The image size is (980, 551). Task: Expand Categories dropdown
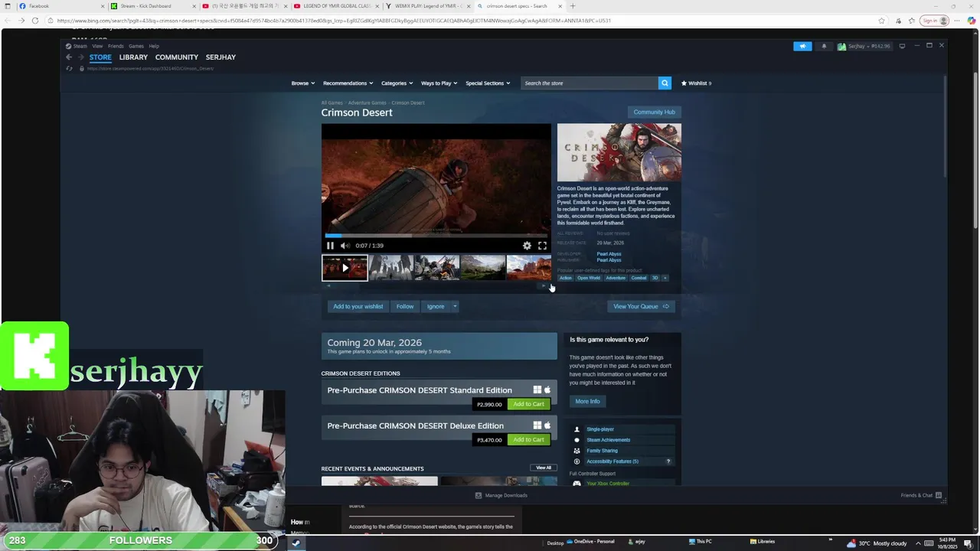click(x=397, y=83)
